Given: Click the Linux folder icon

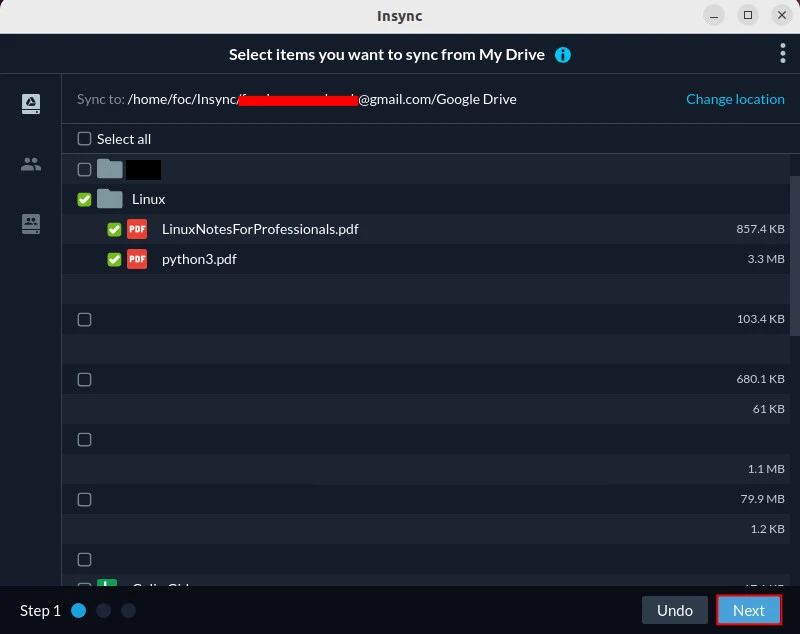Looking at the screenshot, I should click(x=110, y=199).
